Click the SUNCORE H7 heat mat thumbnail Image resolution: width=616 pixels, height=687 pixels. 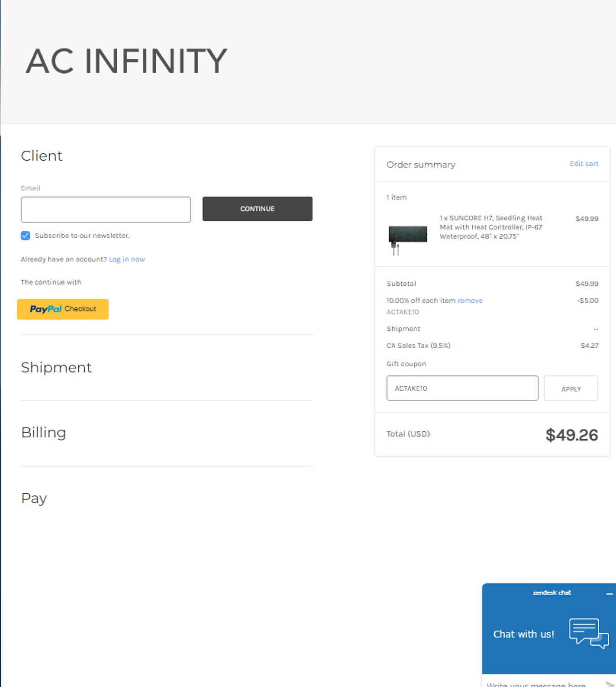(x=408, y=240)
